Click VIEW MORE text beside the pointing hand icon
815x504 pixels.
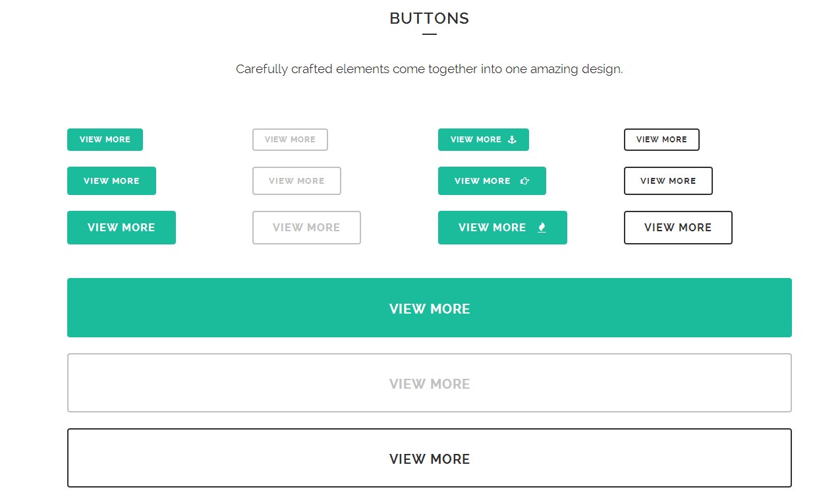click(x=482, y=181)
